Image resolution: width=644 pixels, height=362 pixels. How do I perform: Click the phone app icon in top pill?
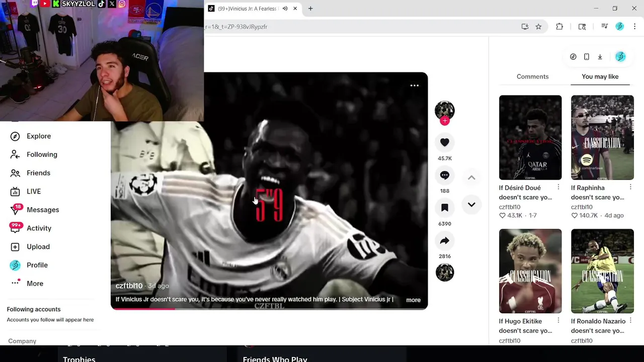587,57
